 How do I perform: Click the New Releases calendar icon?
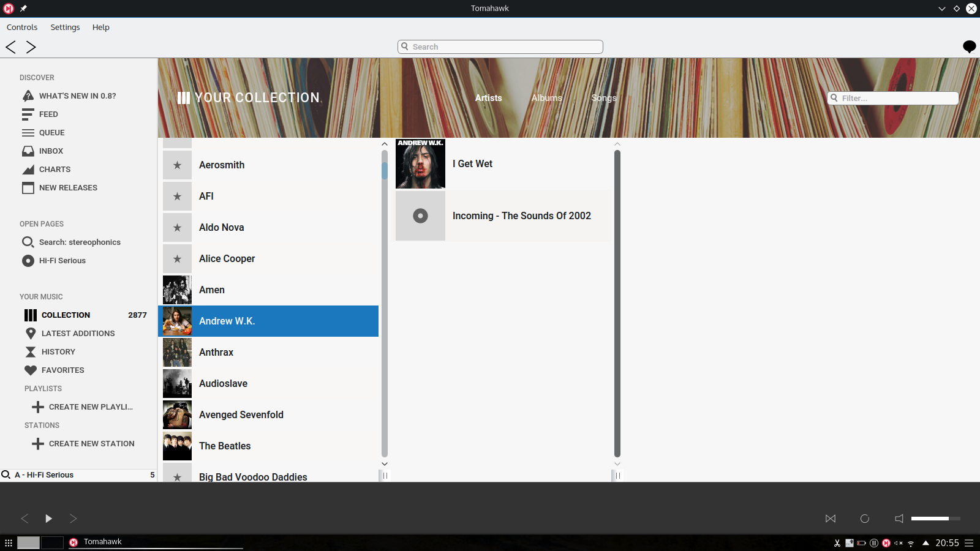28,188
